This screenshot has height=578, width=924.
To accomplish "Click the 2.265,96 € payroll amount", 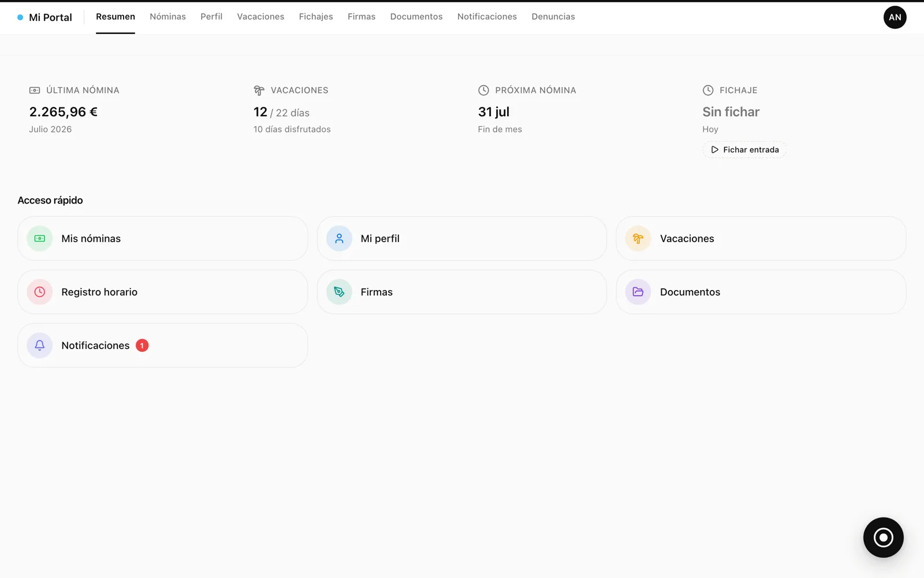I will pos(64,112).
